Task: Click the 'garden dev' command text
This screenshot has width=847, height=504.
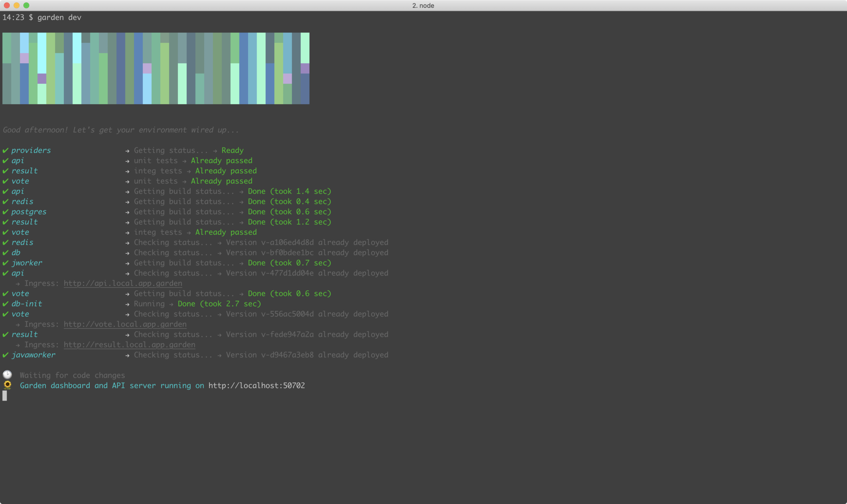Action: pos(59,18)
